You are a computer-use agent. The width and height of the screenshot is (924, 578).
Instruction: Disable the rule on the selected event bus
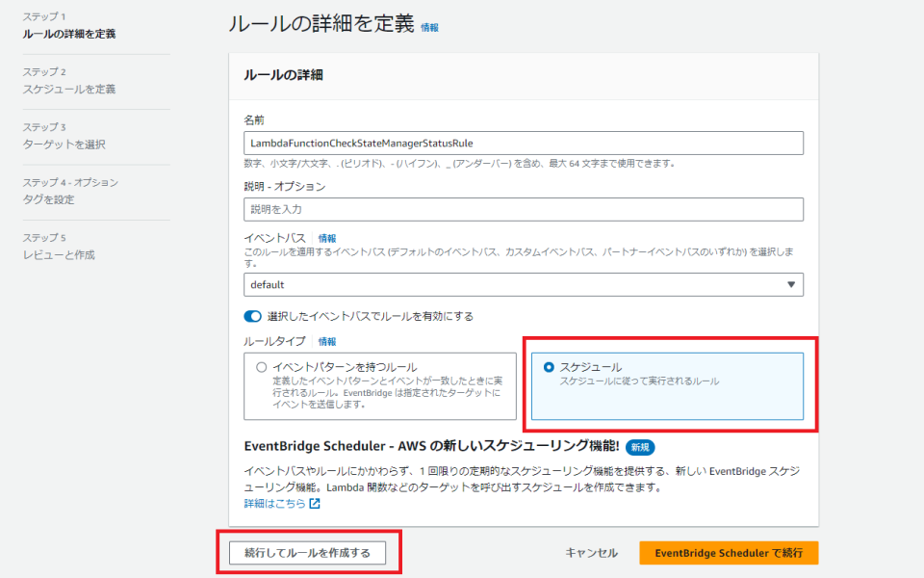tap(252, 316)
